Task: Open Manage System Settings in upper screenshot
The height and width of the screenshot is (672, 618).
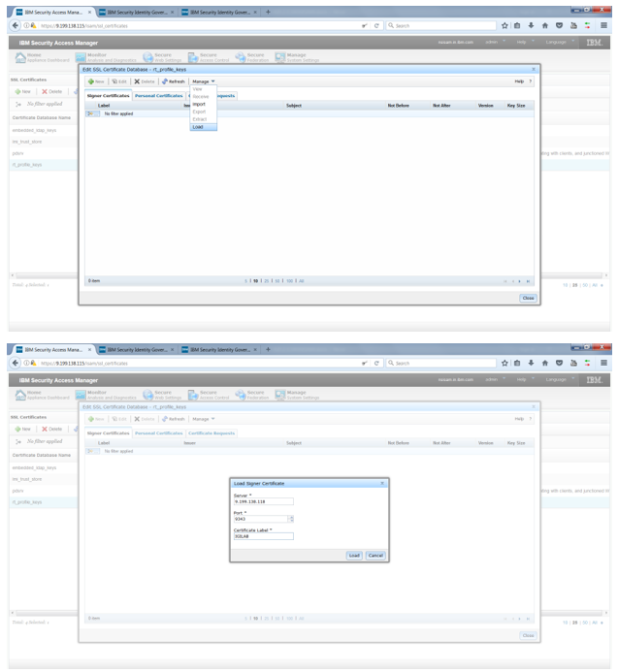Action: coord(297,57)
